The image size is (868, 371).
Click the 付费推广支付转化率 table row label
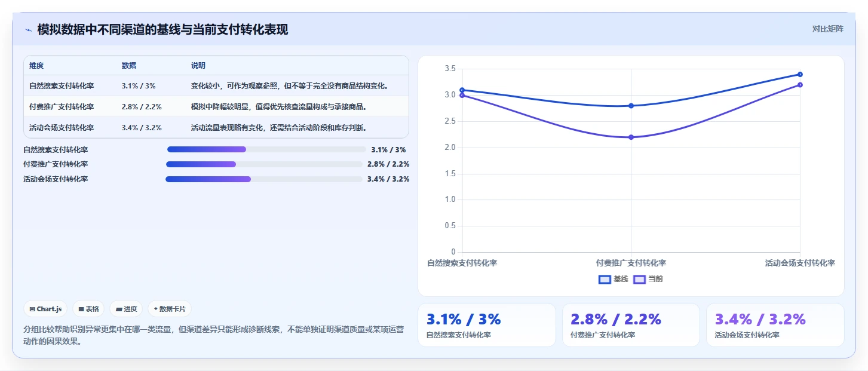click(x=62, y=106)
